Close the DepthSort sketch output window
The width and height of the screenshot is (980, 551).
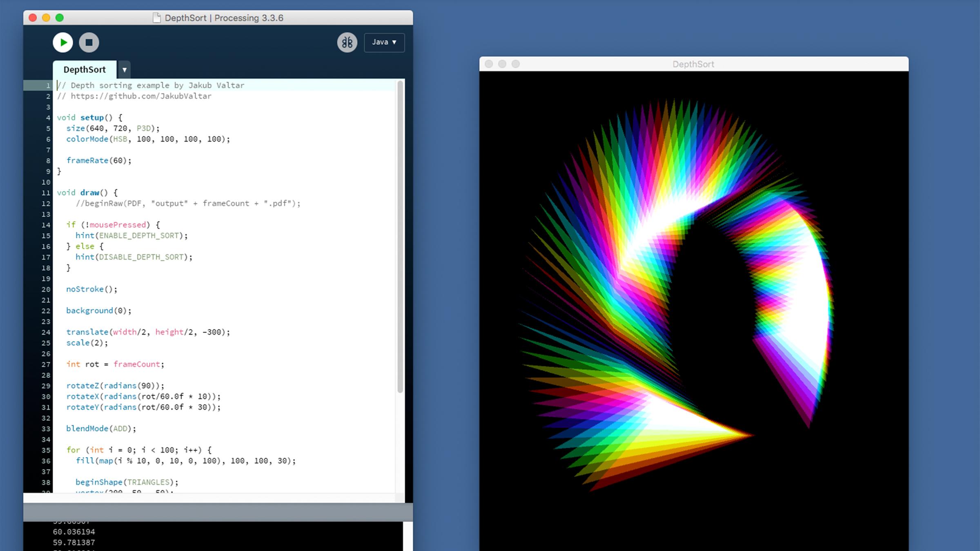click(x=489, y=64)
